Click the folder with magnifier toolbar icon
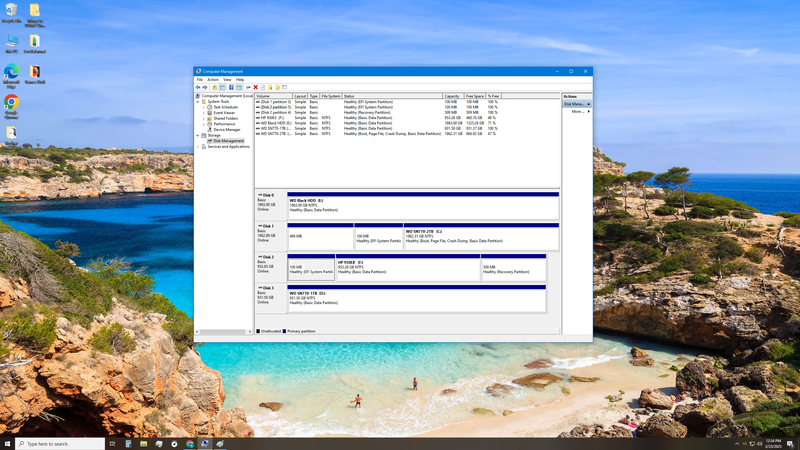This screenshot has height=450, width=800. click(277, 87)
